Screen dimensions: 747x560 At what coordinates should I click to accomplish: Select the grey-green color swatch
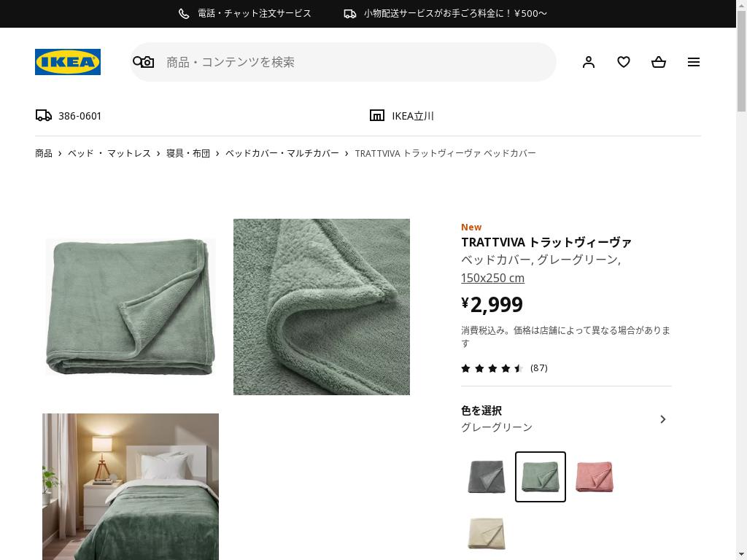pos(541,477)
